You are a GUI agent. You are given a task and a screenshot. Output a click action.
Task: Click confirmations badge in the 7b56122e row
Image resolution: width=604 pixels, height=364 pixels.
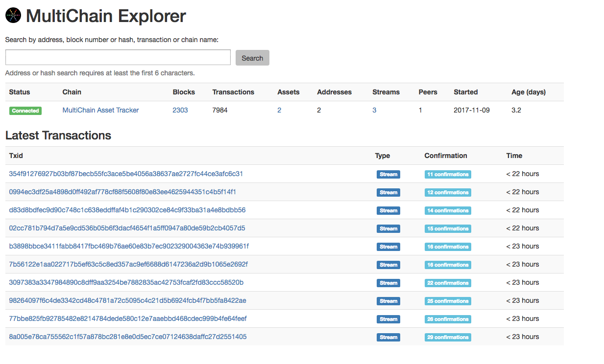click(x=448, y=265)
